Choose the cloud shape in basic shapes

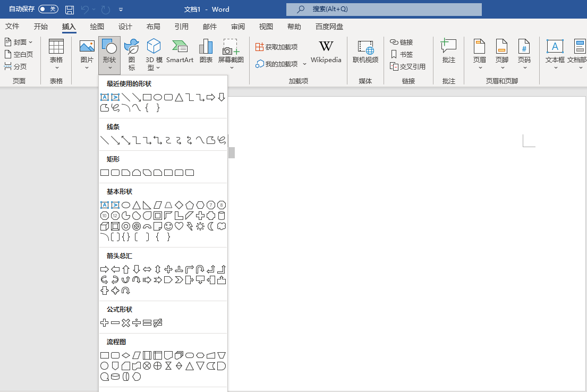[222, 226]
